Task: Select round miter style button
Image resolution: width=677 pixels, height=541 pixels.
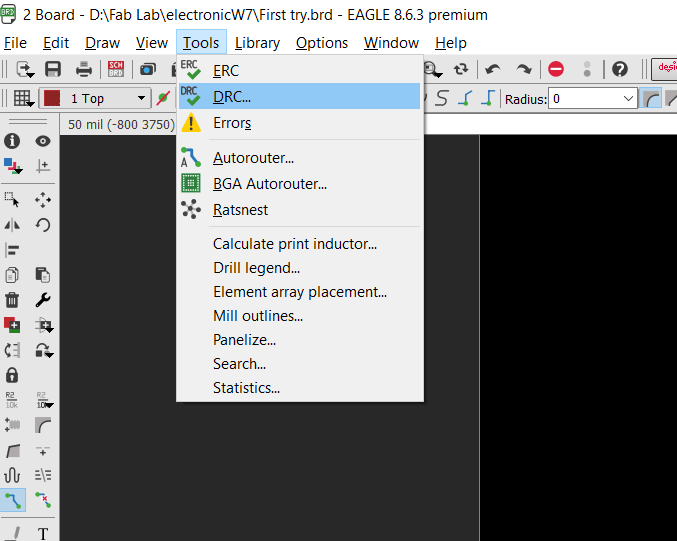Action: (651, 99)
